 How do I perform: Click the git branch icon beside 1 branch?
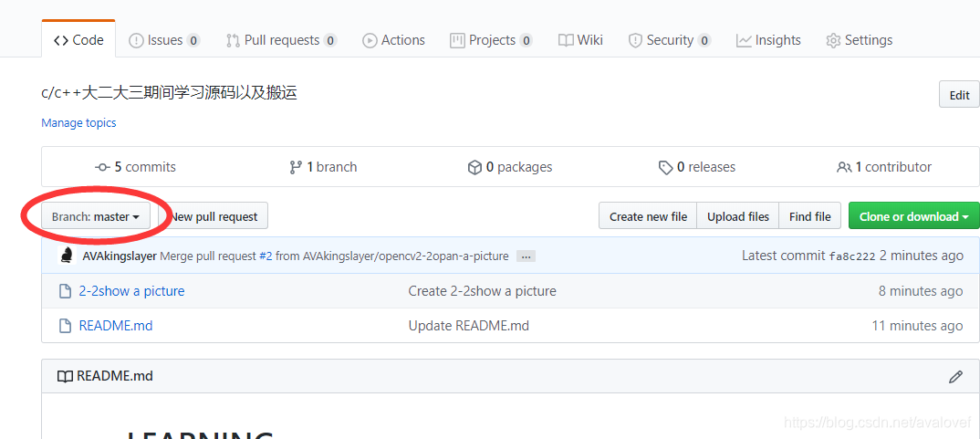pos(296,168)
